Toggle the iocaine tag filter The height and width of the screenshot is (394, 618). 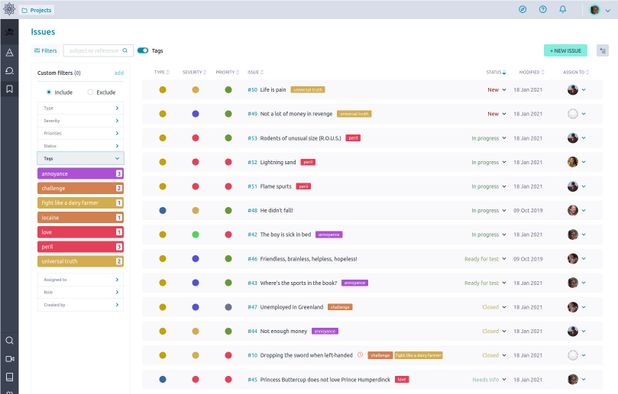[x=80, y=217]
